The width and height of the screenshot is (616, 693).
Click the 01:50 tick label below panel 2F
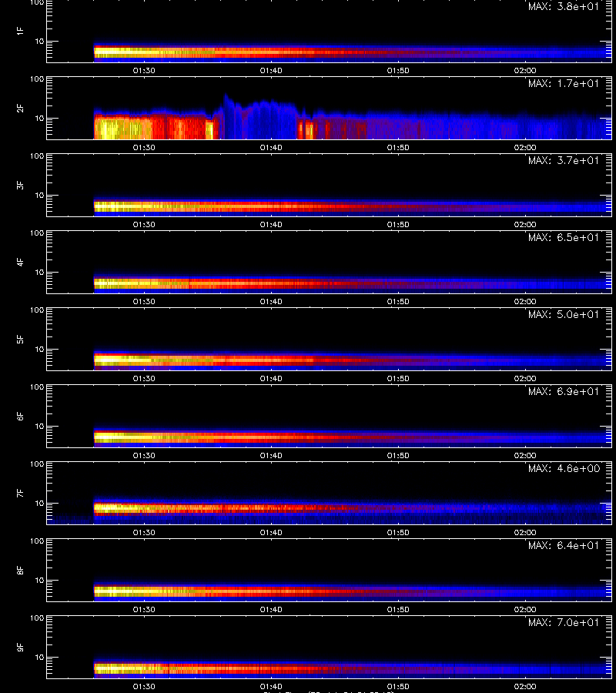398,148
